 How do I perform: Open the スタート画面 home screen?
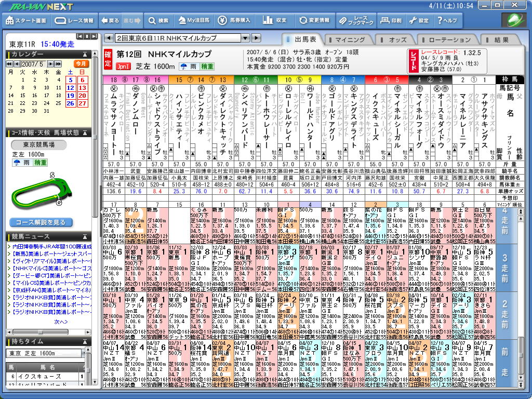pos(26,21)
